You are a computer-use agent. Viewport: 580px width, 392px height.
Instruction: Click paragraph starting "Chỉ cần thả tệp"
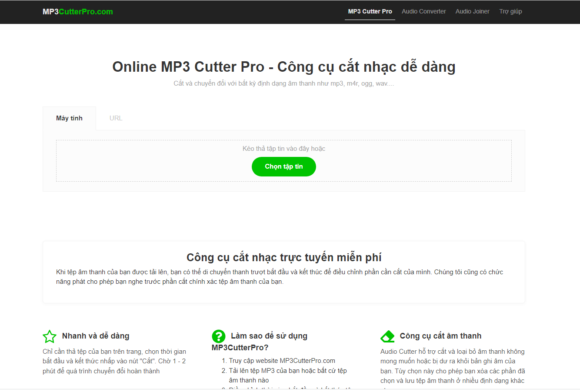click(x=114, y=361)
